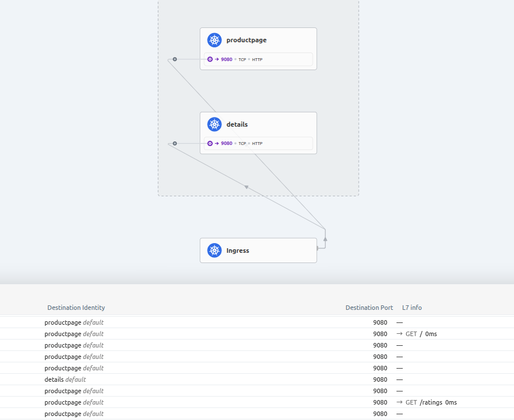Image resolution: width=514 pixels, height=420 pixels.
Task: Click the Destination Port column header
Action: tap(369, 308)
